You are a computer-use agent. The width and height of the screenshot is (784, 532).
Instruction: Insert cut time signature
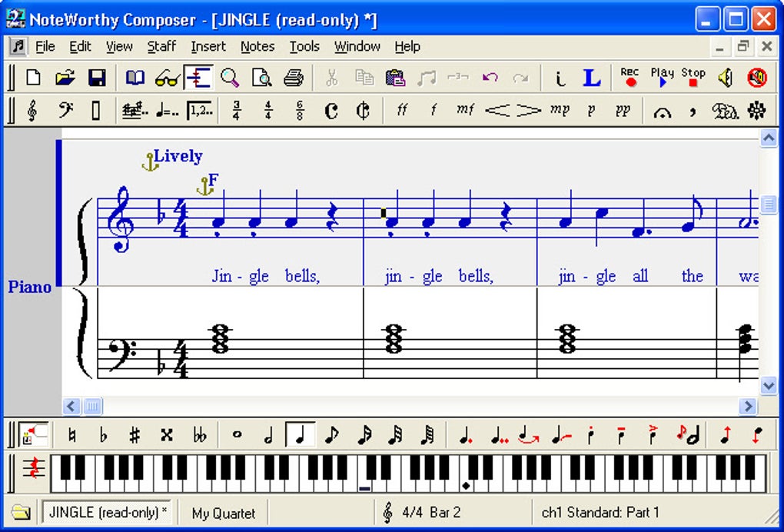363,111
